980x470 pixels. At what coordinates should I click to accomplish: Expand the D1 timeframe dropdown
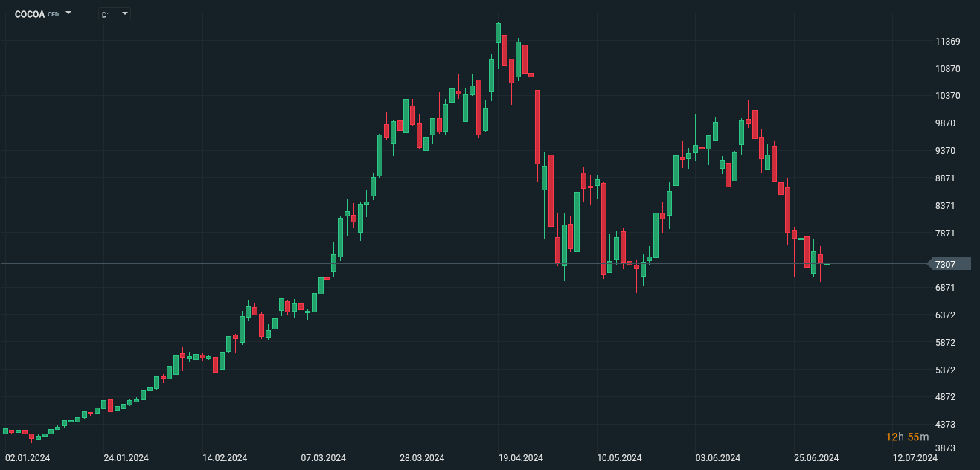coord(124,13)
